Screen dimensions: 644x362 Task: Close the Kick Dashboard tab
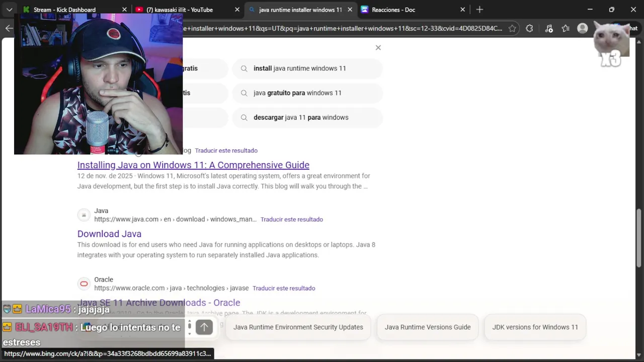[124, 10]
